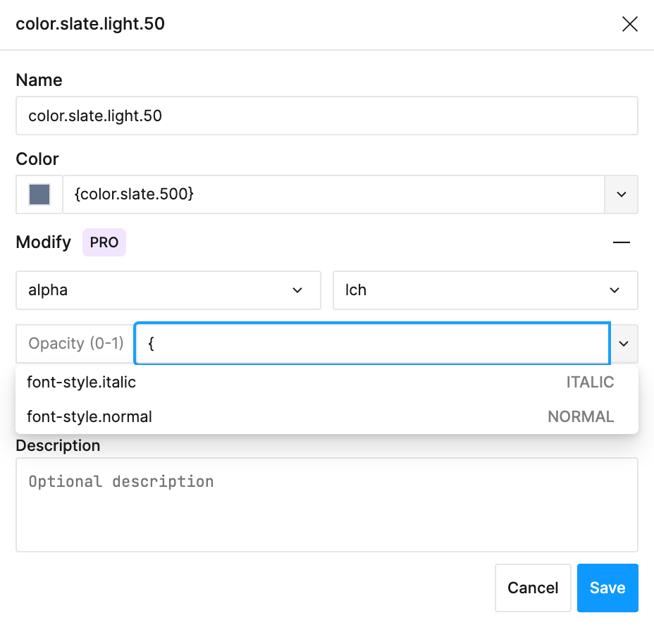Click the PRO badge next to Modify
This screenshot has width=654, height=644.
click(x=104, y=242)
